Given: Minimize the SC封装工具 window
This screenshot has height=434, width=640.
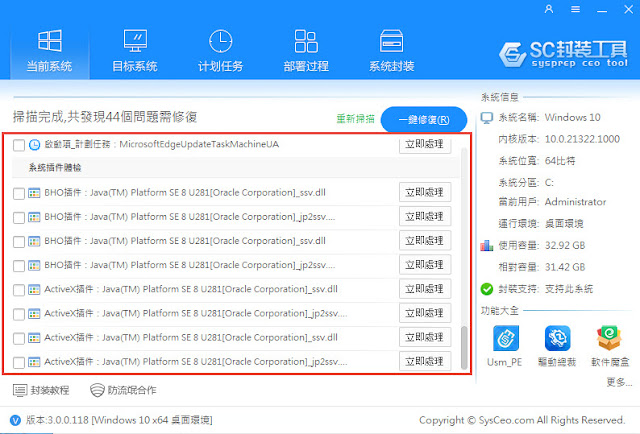Looking at the screenshot, I should pyautogui.click(x=602, y=11).
